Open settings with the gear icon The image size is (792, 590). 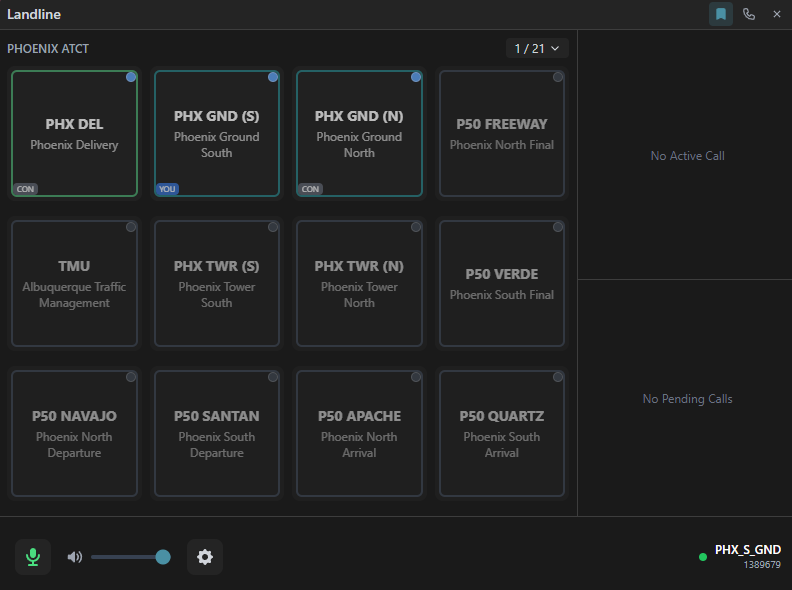point(205,557)
